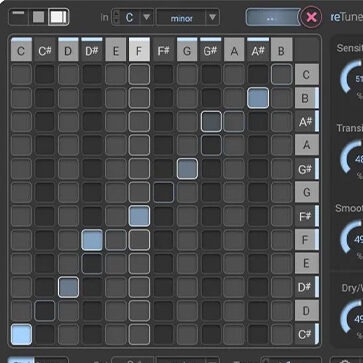Click the highlighted cell mapping G# to A#
This screenshot has width=363, height=363.
211,122
